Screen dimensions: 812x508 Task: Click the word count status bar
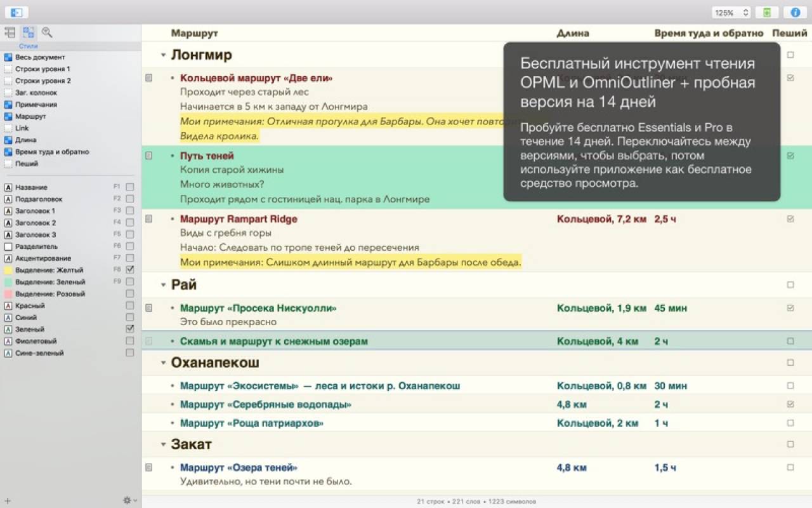click(476, 501)
